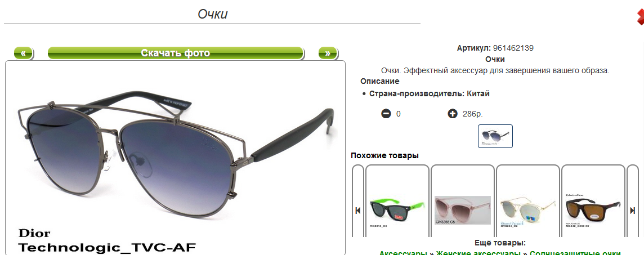644x255 pixels.
Task: Click the article number 961462139
Action: [513, 48]
